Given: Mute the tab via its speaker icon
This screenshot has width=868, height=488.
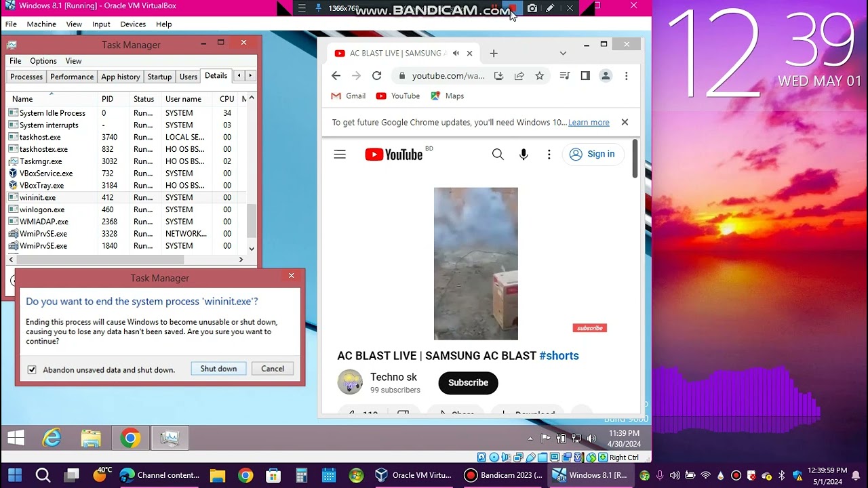Looking at the screenshot, I should click(x=456, y=54).
